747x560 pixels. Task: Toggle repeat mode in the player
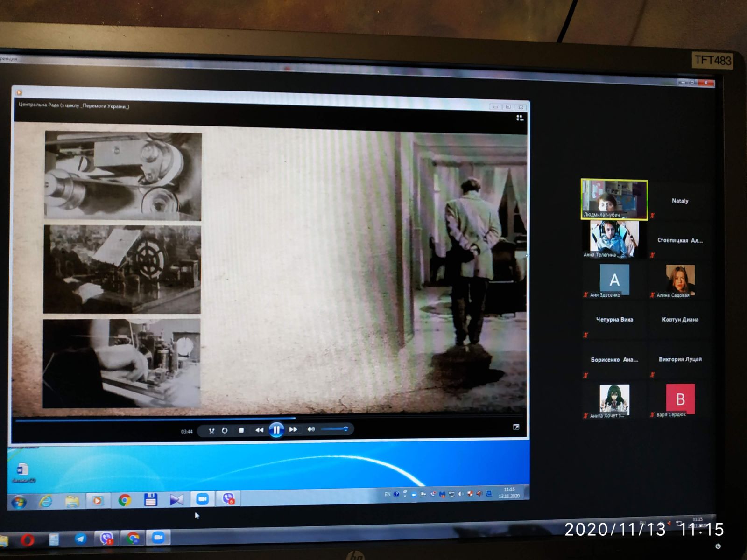point(225,430)
